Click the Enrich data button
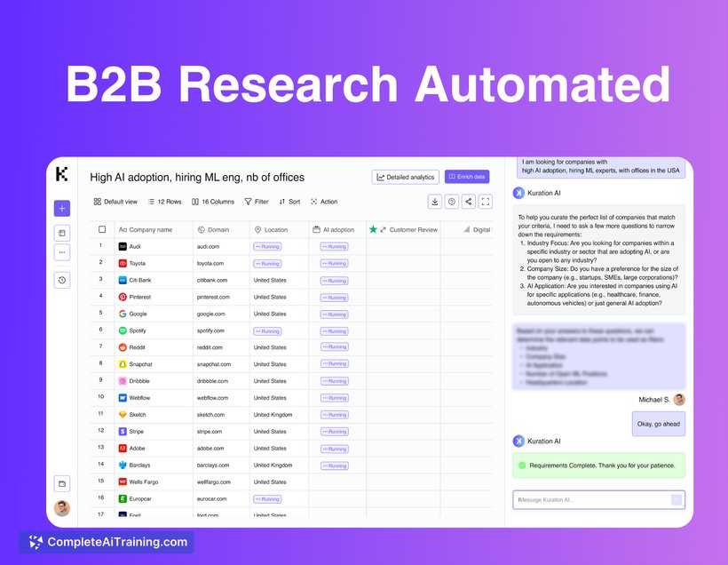The width and height of the screenshot is (728, 565). pyautogui.click(x=467, y=177)
